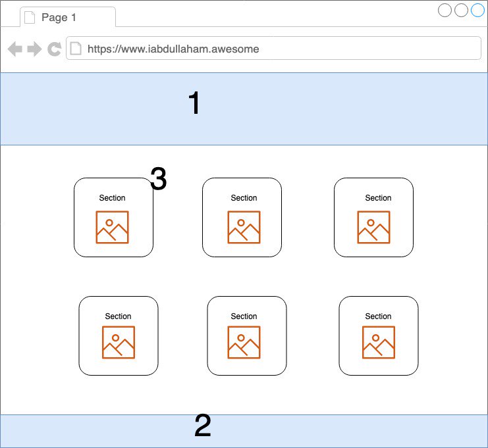Click the page icon inside the address bar
This screenshot has width=488, height=448.
click(x=76, y=49)
